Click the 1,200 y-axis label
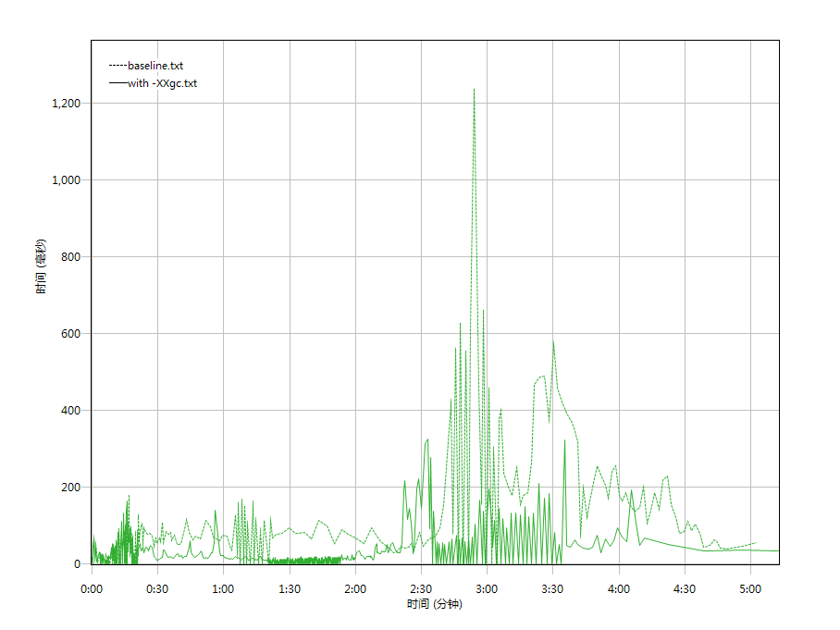The height and width of the screenshot is (630, 840). (x=67, y=104)
